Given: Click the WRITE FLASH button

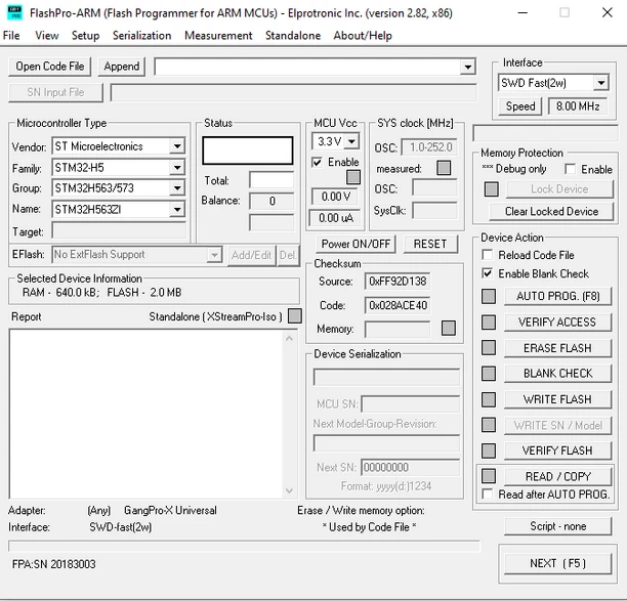Looking at the screenshot, I should point(558,399).
